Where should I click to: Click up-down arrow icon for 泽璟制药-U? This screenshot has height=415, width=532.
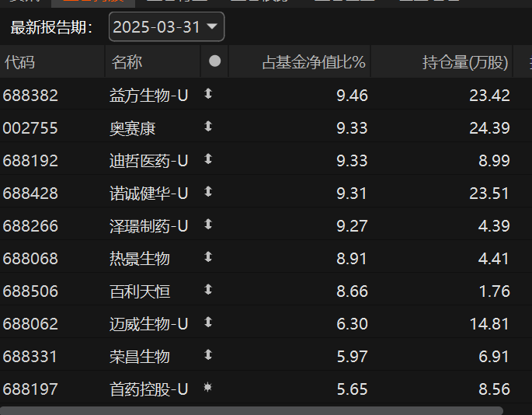(x=208, y=224)
